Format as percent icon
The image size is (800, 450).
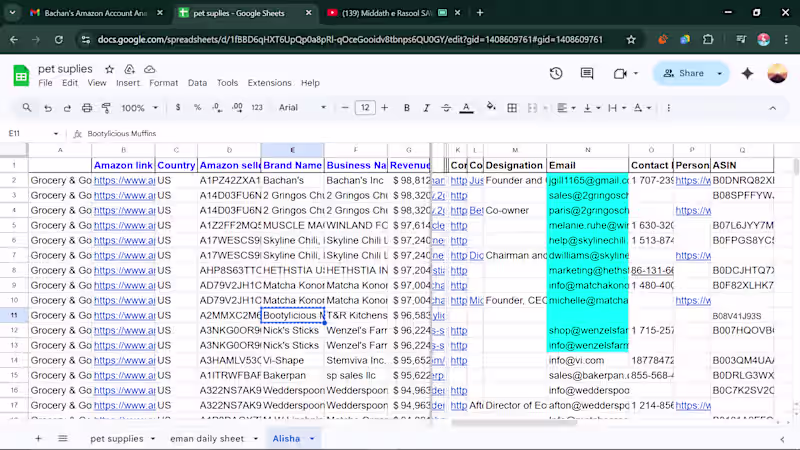197,108
